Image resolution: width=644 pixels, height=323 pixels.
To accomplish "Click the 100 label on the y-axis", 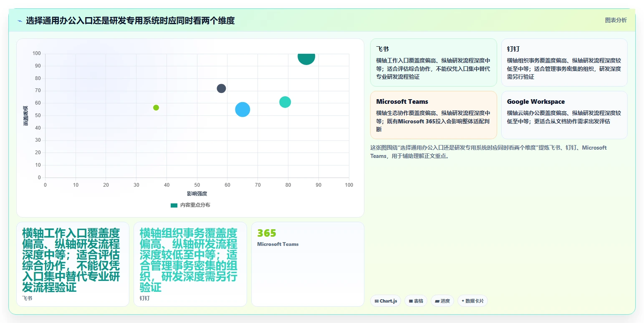I will [37, 53].
